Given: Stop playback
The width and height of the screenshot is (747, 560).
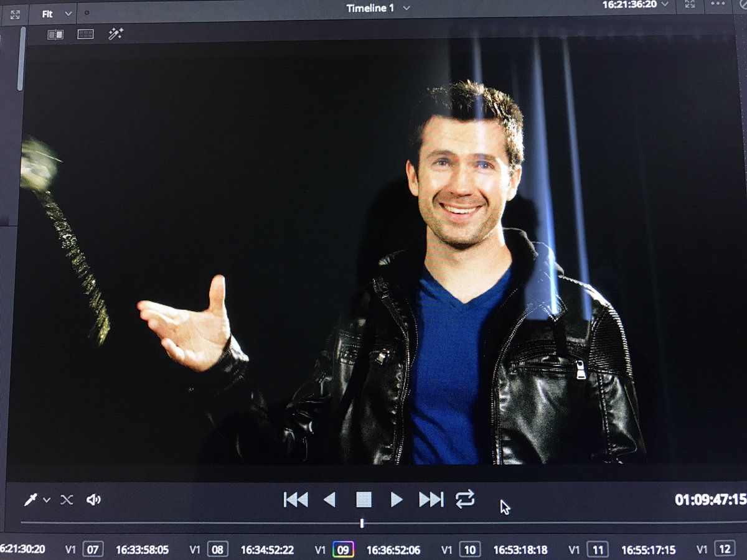Looking at the screenshot, I should pyautogui.click(x=364, y=499).
